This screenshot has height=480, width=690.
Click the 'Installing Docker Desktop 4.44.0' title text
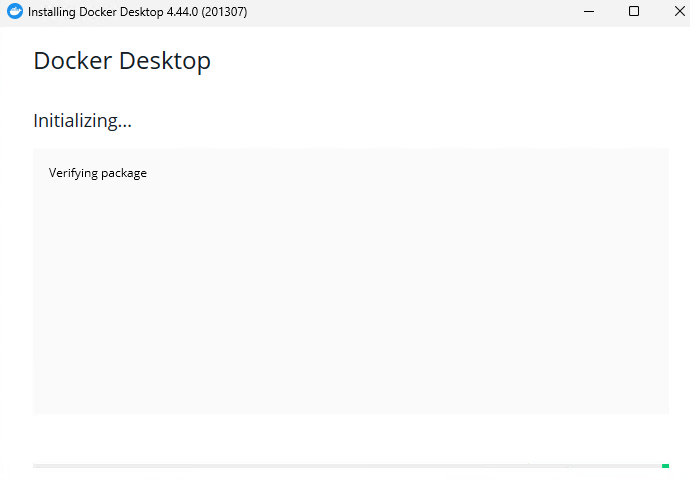(x=138, y=12)
